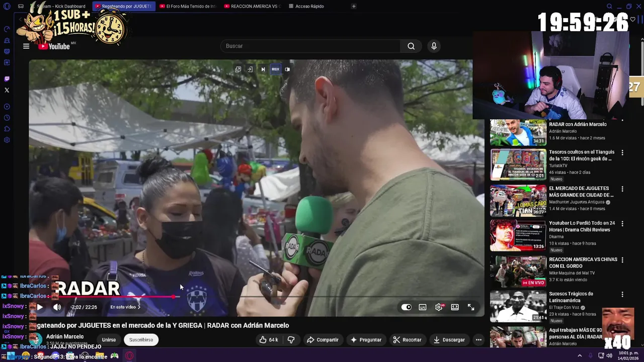Open the video settings gear
The image size is (644, 362).
tap(439, 307)
